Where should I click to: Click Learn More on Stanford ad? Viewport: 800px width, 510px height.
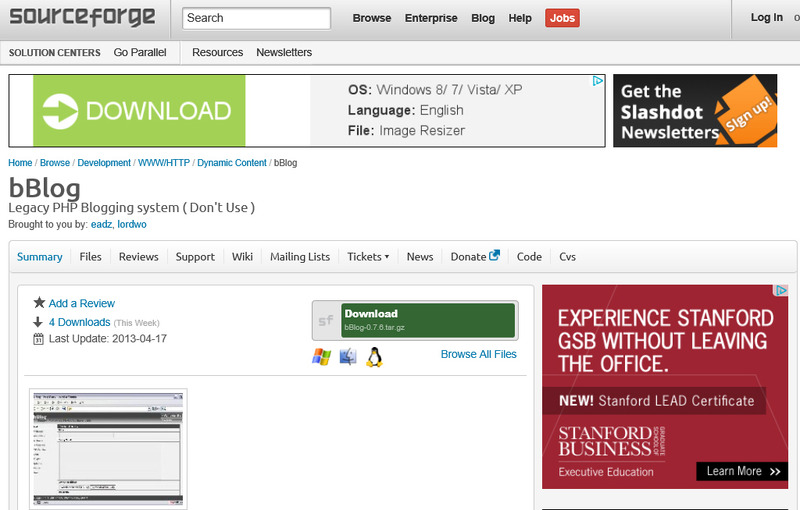point(741,471)
